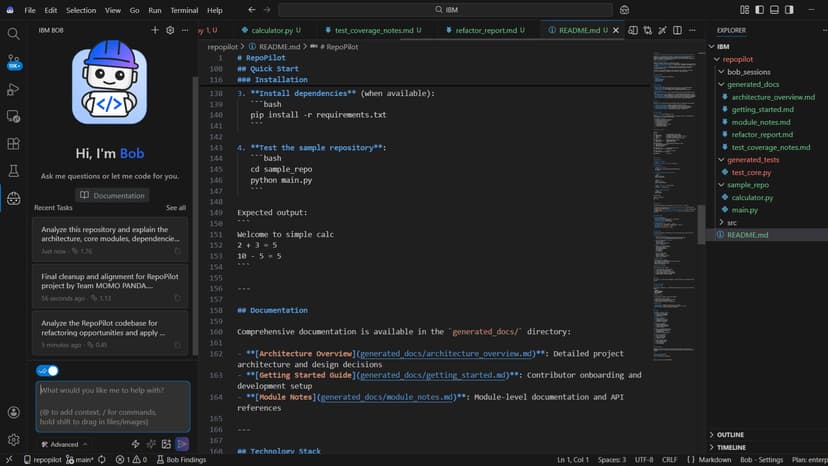Customize layout icon in title bar
Viewport: 828px width, 466px height.
(745, 10)
